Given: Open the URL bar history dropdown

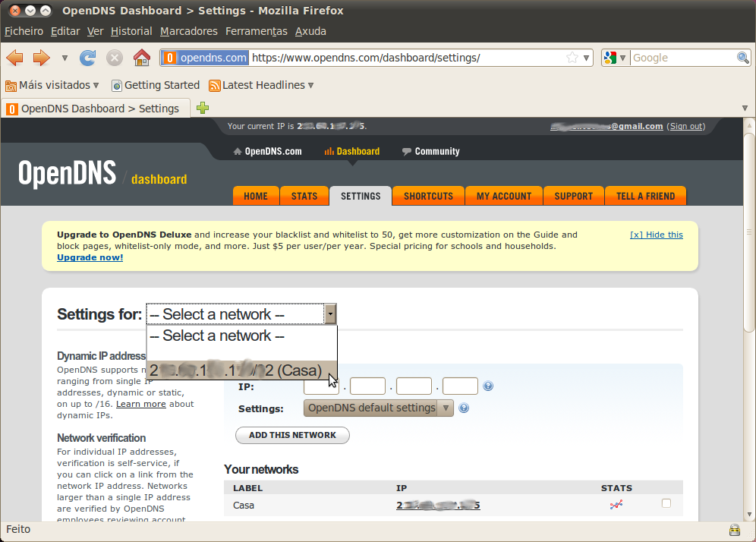Looking at the screenshot, I should [x=586, y=58].
